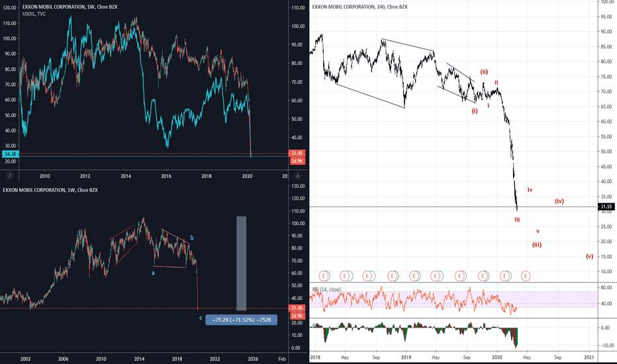617x364 pixels.
Task: Select the small red wave label iii below price line
Action: 517,220
